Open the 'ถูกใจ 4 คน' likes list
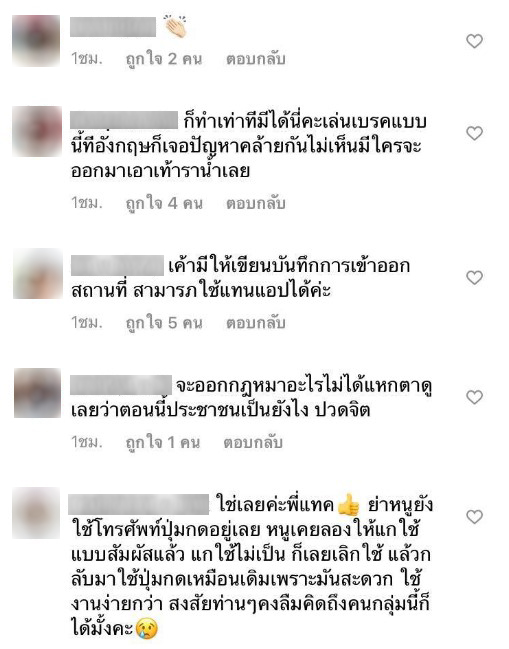Viewport: 509px width, 649px height. click(x=164, y=203)
